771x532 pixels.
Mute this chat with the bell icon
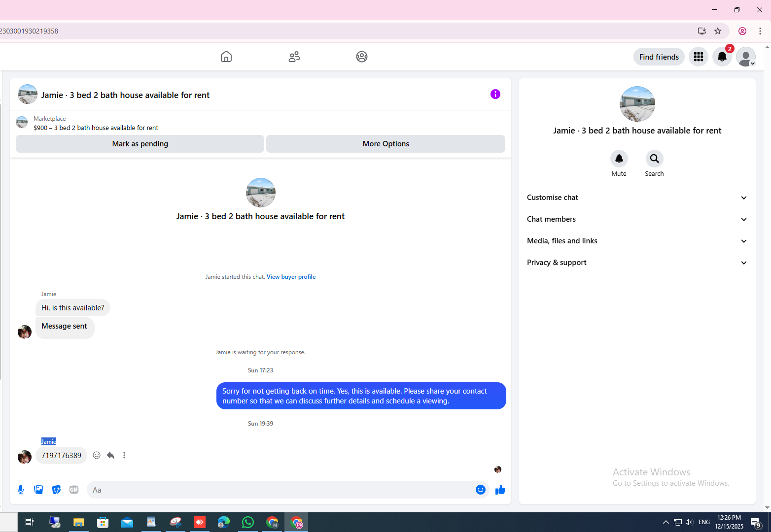619,159
